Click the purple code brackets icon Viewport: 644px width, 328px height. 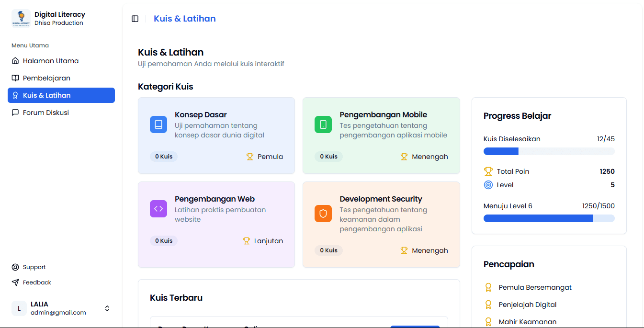coord(158,209)
